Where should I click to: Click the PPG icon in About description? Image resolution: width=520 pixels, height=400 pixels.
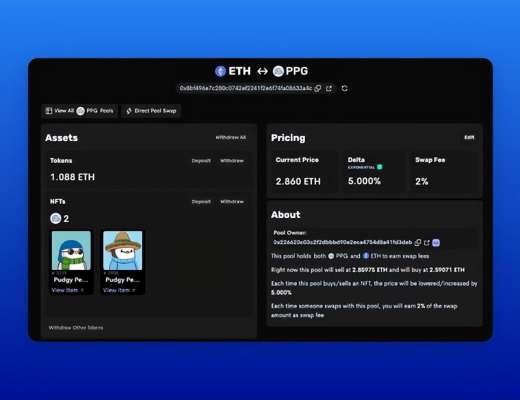[x=331, y=256]
